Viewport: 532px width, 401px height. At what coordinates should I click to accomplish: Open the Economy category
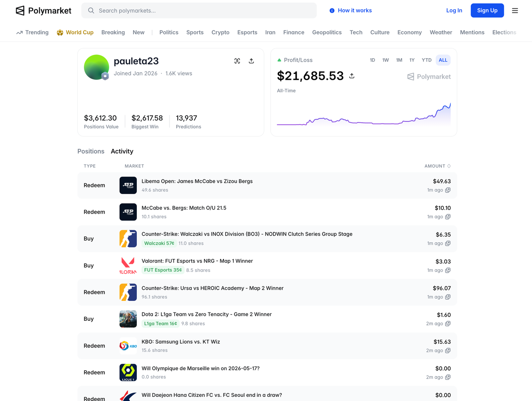(x=409, y=32)
